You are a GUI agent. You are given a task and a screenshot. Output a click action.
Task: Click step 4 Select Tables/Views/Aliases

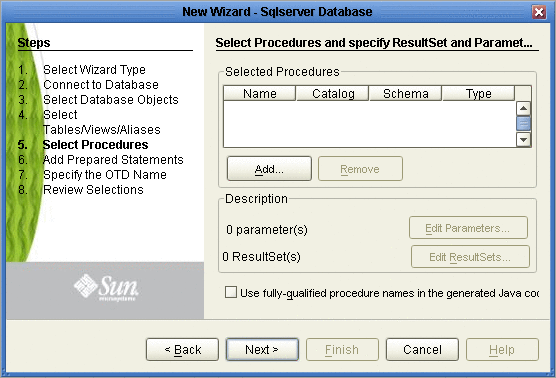[101, 122]
